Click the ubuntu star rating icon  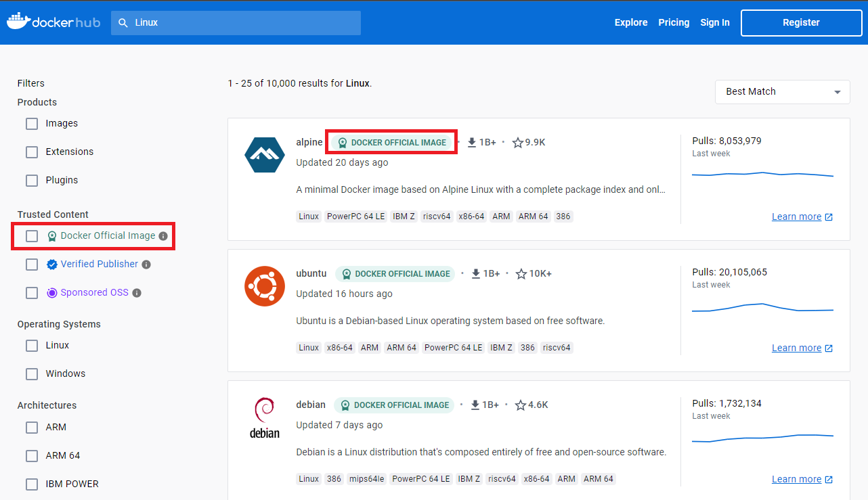[521, 273]
